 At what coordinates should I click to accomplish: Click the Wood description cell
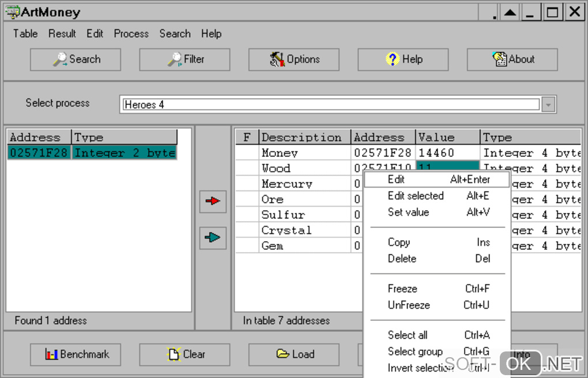pyautogui.click(x=304, y=168)
